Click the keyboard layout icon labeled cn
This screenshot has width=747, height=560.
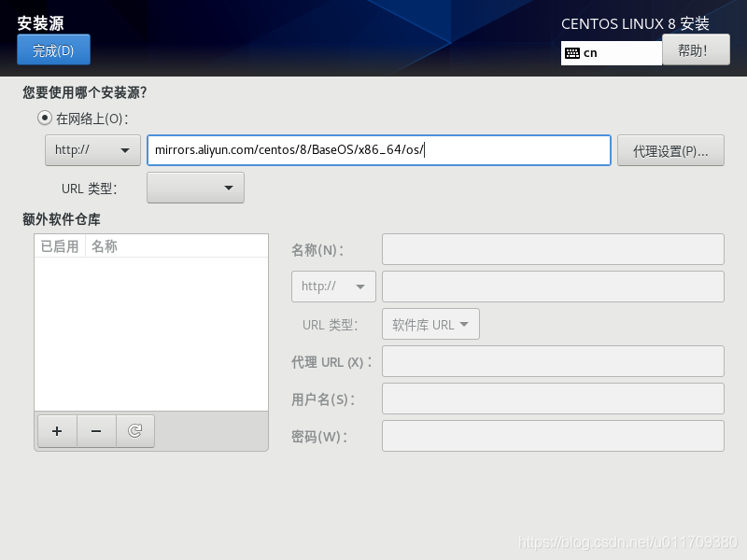572,53
